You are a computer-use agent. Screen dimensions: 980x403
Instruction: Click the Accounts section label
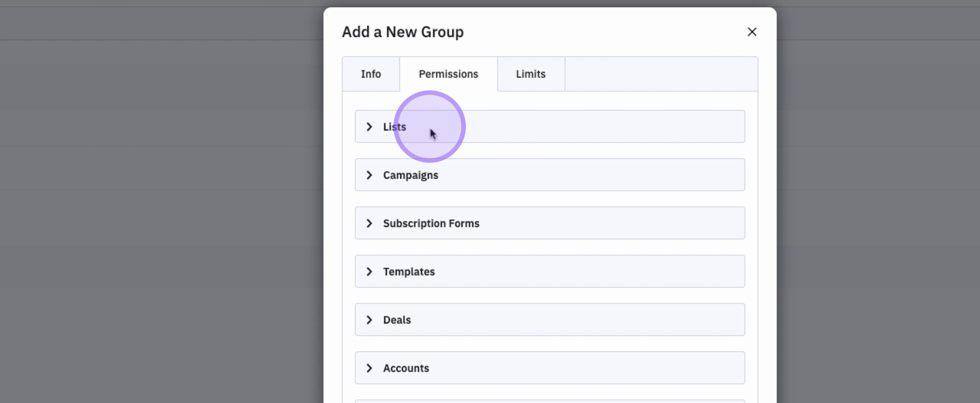pyautogui.click(x=406, y=368)
